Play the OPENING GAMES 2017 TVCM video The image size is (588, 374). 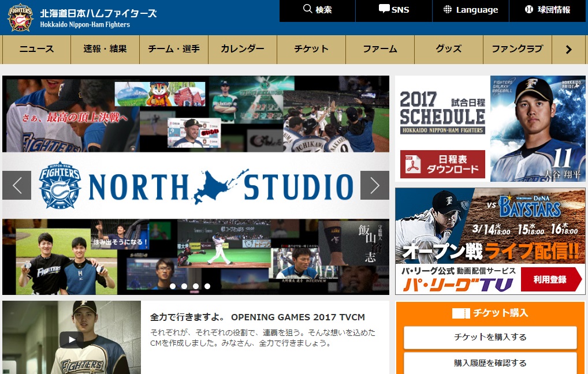click(72, 340)
